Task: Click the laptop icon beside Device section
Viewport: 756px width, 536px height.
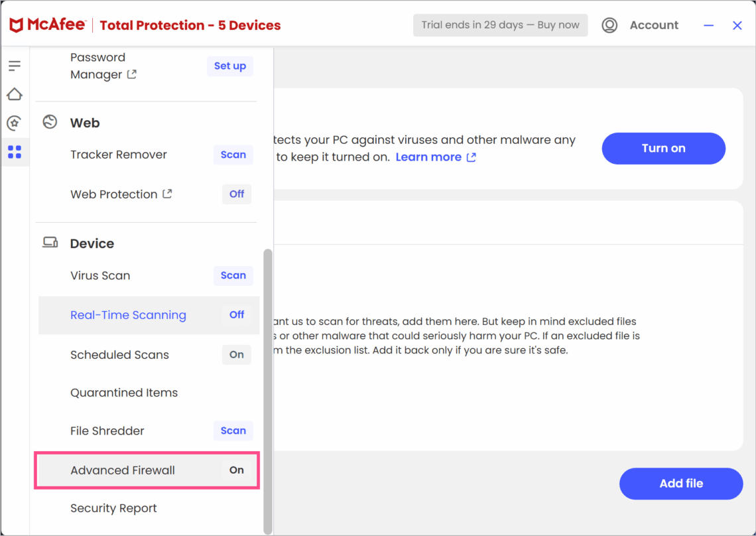Action: pyautogui.click(x=50, y=242)
